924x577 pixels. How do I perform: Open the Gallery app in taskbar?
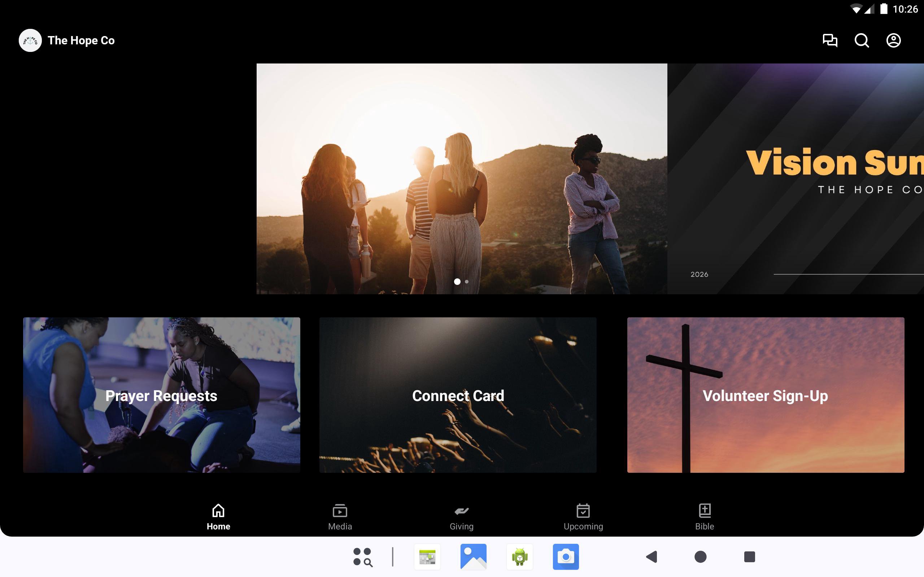474,557
